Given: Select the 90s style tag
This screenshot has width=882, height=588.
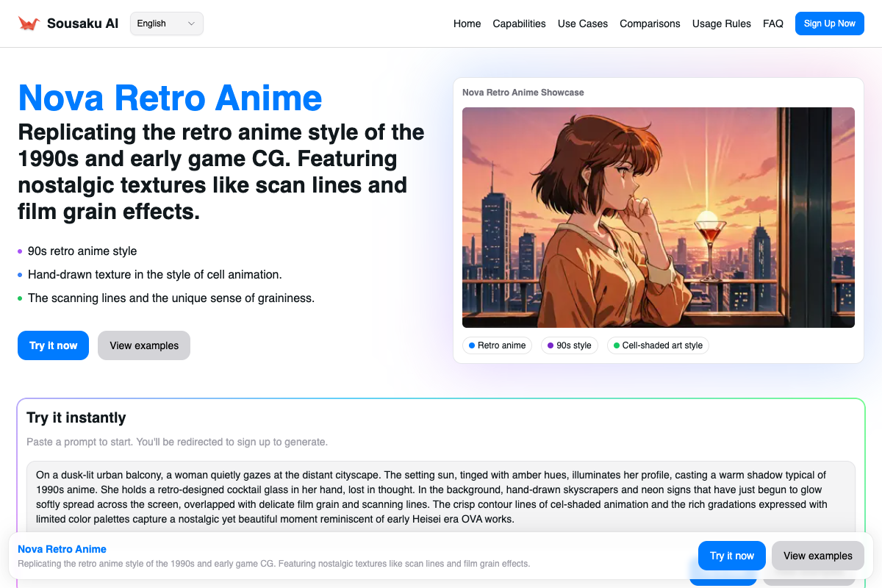Looking at the screenshot, I should click(570, 345).
